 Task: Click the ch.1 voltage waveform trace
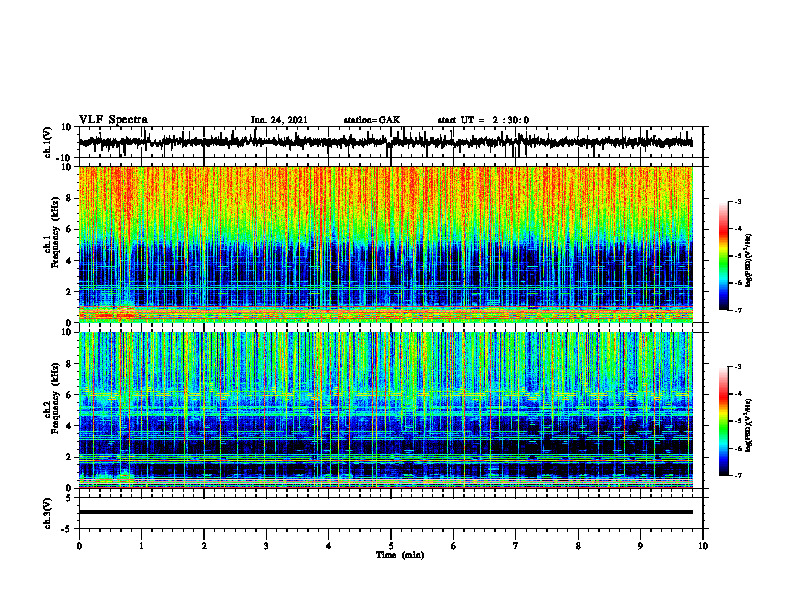pyautogui.click(x=385, y=142)
